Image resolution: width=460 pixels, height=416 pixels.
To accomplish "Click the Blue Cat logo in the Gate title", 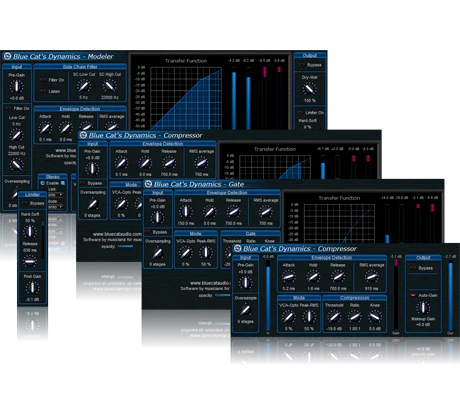I will tap(149, 184).
